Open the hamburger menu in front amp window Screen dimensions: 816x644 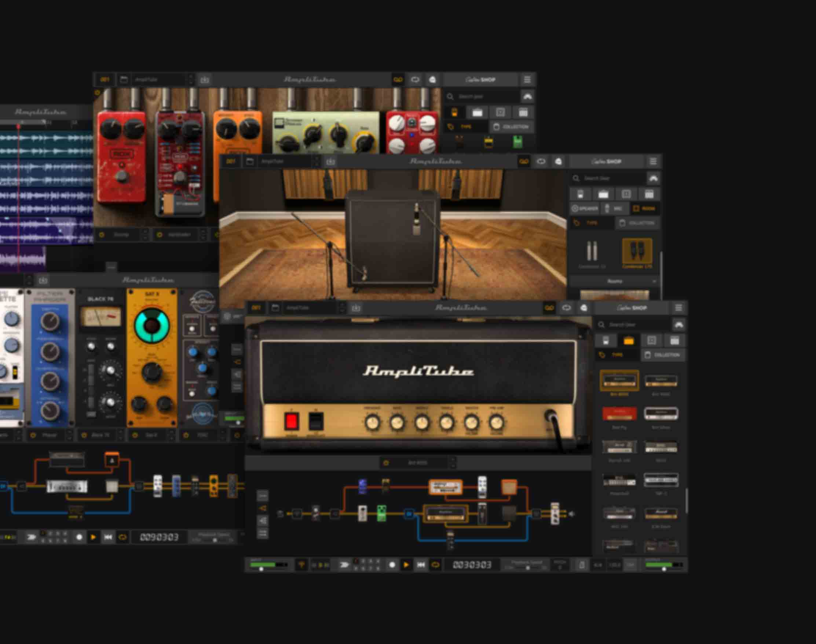pyautogui.click(x=678, y=308)
